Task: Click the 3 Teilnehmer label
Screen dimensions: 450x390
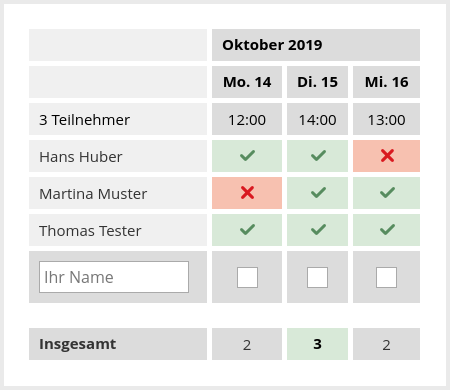Action: [84, 120]
